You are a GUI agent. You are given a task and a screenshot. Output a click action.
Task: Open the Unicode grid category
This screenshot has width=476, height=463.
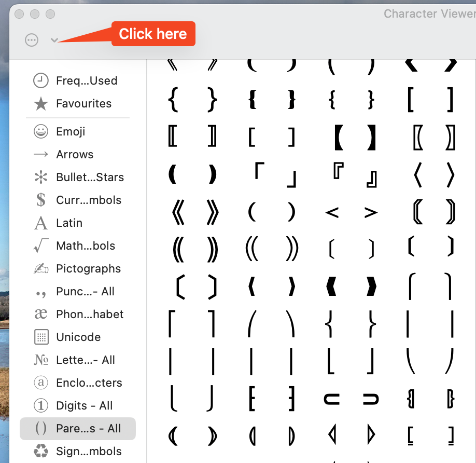(40, 337)
